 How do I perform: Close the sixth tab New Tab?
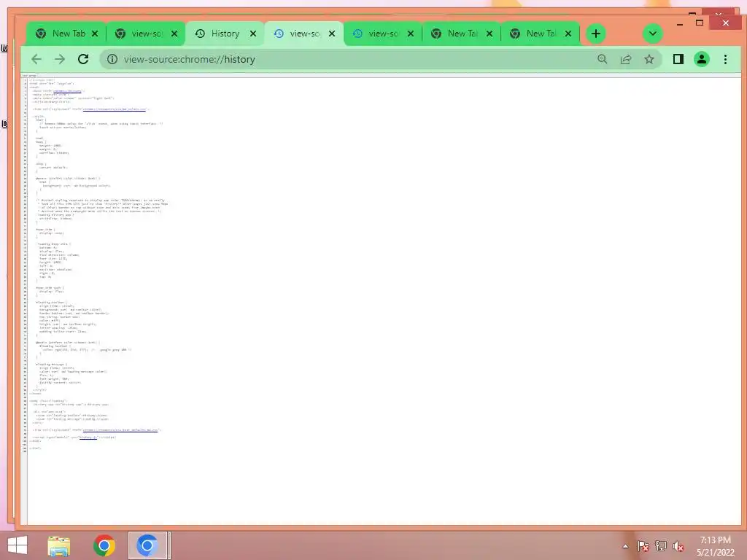(x=489, y=34)
